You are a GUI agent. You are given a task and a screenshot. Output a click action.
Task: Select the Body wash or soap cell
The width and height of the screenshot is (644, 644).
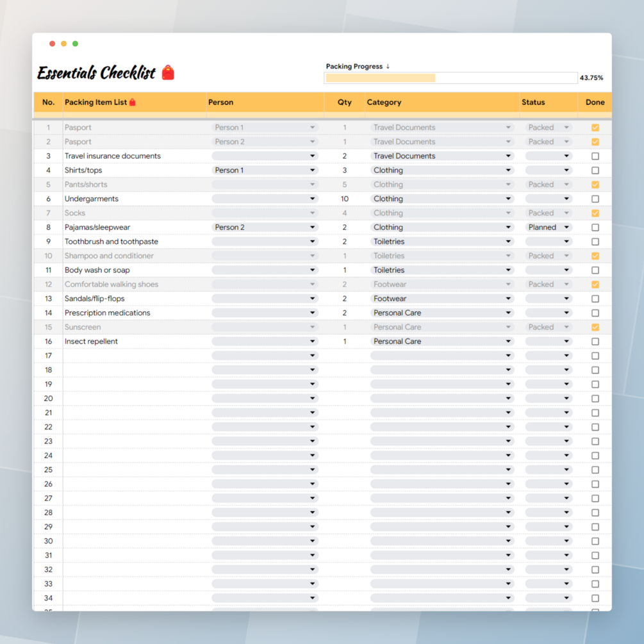click(x=135, y=270)
